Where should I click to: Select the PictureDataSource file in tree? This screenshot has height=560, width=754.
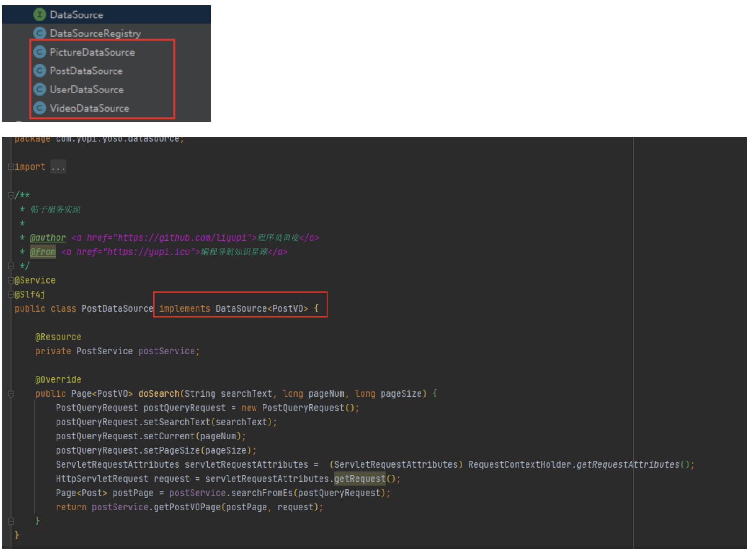[x=92, y=52]
